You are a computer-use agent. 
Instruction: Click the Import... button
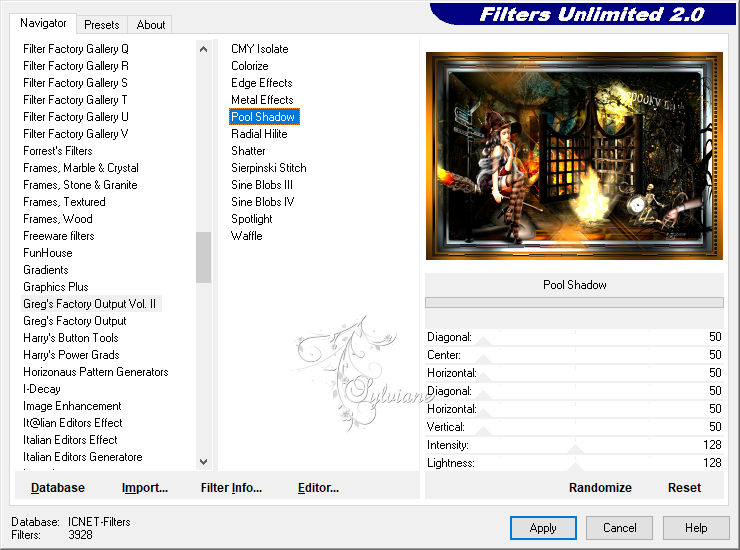(x=144, y=488)
